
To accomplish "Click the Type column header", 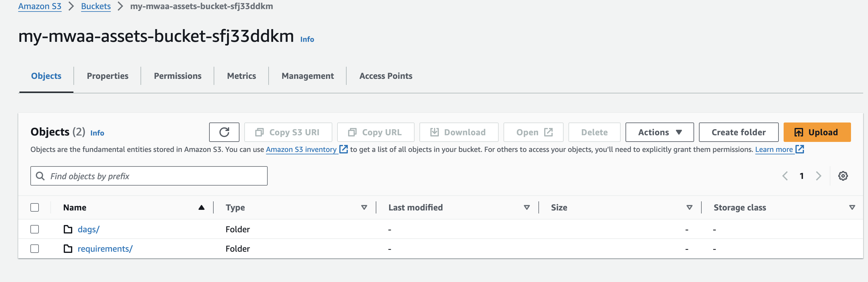I will [235, 208].
